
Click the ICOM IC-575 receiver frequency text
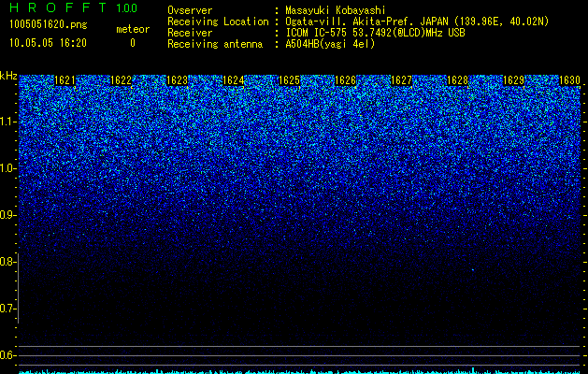tap(376, 33)
